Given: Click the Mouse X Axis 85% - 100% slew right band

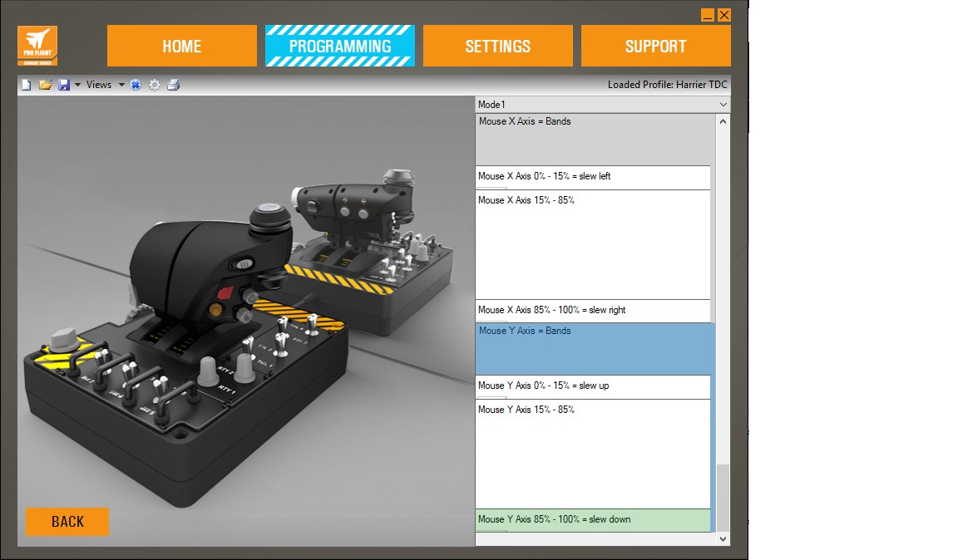Looking at the screenshot, I should (x=593, y=311).
